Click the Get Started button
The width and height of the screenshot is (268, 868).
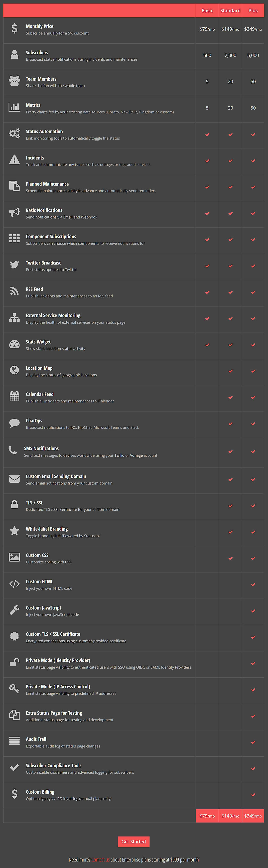(133, 842)
